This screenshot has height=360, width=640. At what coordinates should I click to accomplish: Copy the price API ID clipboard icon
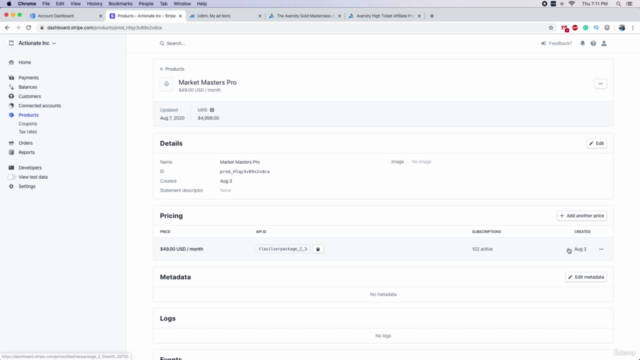tap(318, 249)
